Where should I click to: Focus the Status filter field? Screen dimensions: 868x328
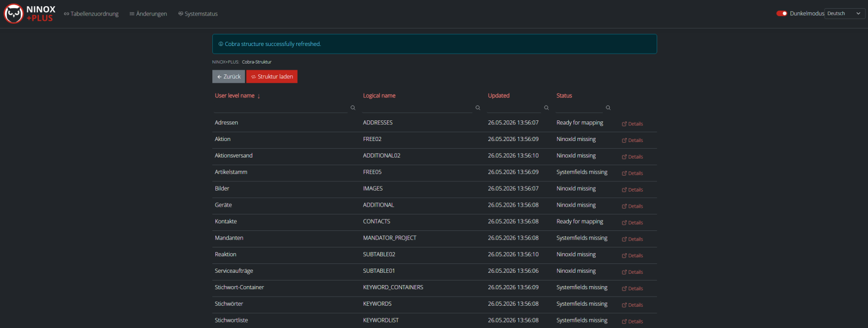coord(579,107)
